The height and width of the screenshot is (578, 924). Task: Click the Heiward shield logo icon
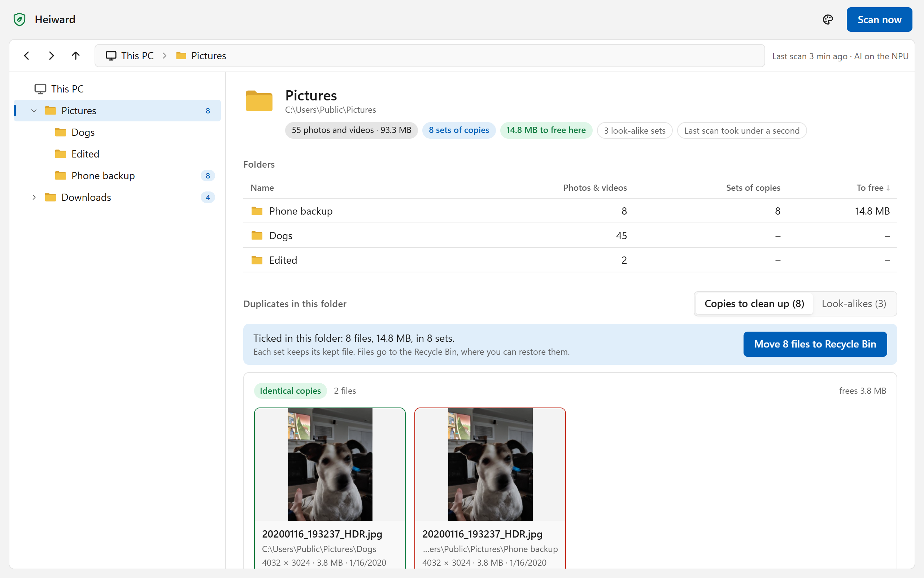coord(19,20)
